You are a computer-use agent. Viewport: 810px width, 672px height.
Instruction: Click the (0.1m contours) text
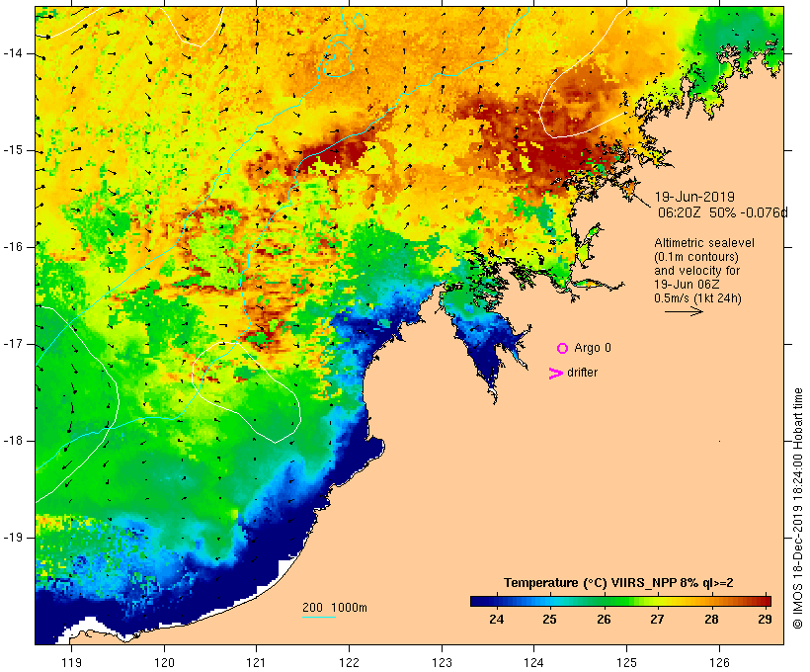[x=696, y=257]
